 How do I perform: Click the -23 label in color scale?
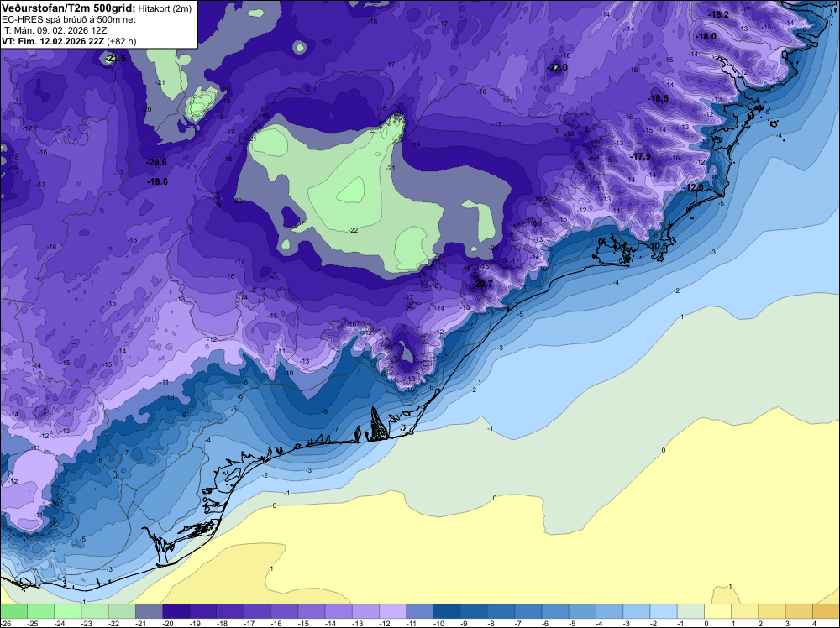pyautogui.click(x=87, y=623)
